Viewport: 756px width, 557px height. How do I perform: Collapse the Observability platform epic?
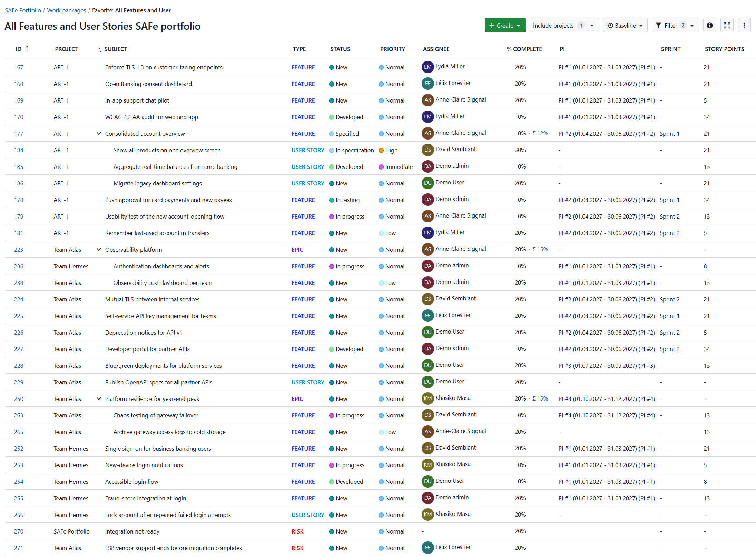(99, 249)
